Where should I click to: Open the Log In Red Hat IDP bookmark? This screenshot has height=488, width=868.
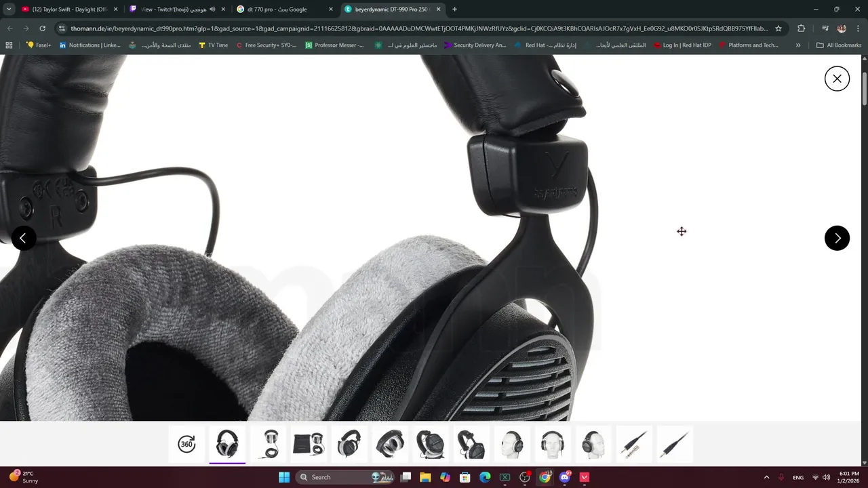click(682, 45)
